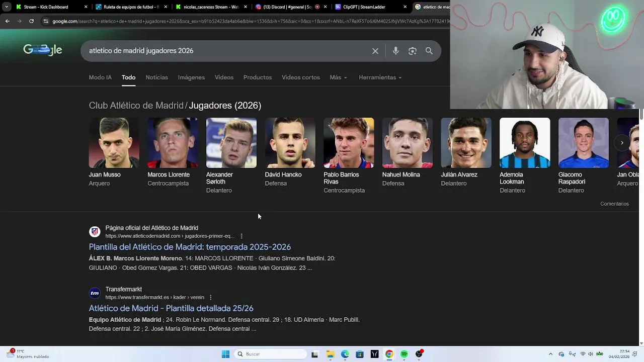
Task: Reload the page with refresh icon
Action: pos(31,21)
